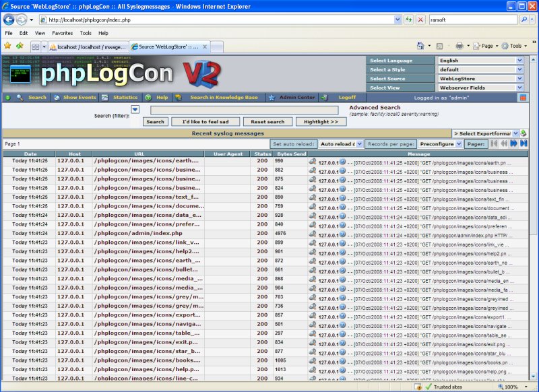Click the Bytes Send column header
539x392 pixels.
pyautogui.click(x=291, y=154)
